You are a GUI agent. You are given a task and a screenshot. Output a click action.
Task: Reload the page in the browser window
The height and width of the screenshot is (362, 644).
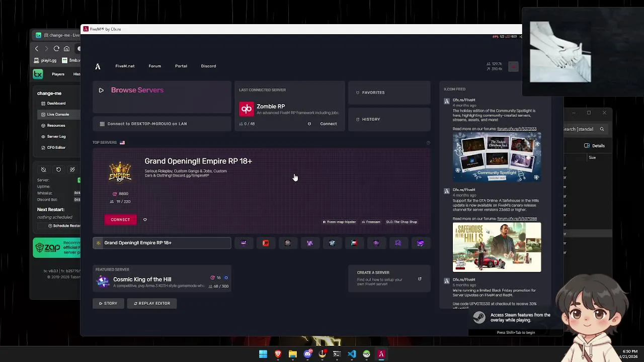click(x=56, y=48)
